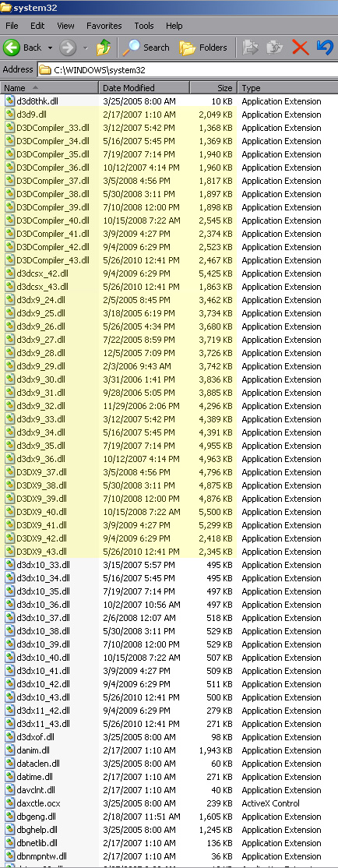This screenshot has width=338, height=868.
Task: Select the d3dcsx_42.dll file icon
Action: click(9, 273)
